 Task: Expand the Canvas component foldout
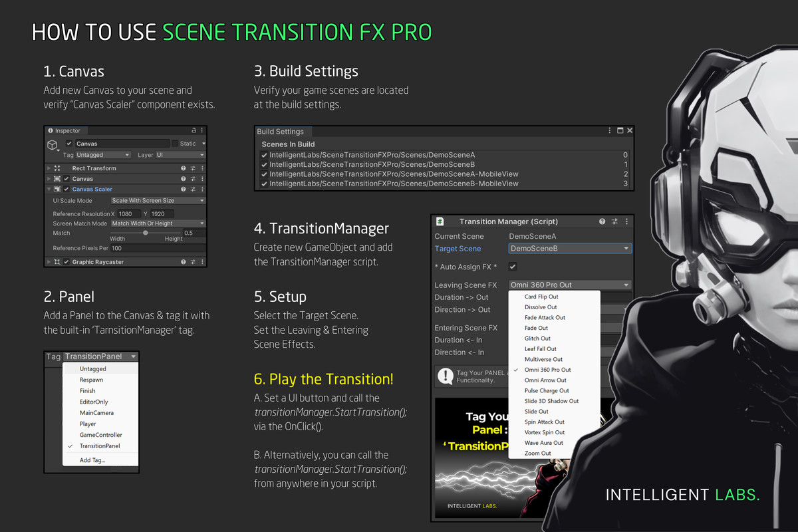(49, 179)
